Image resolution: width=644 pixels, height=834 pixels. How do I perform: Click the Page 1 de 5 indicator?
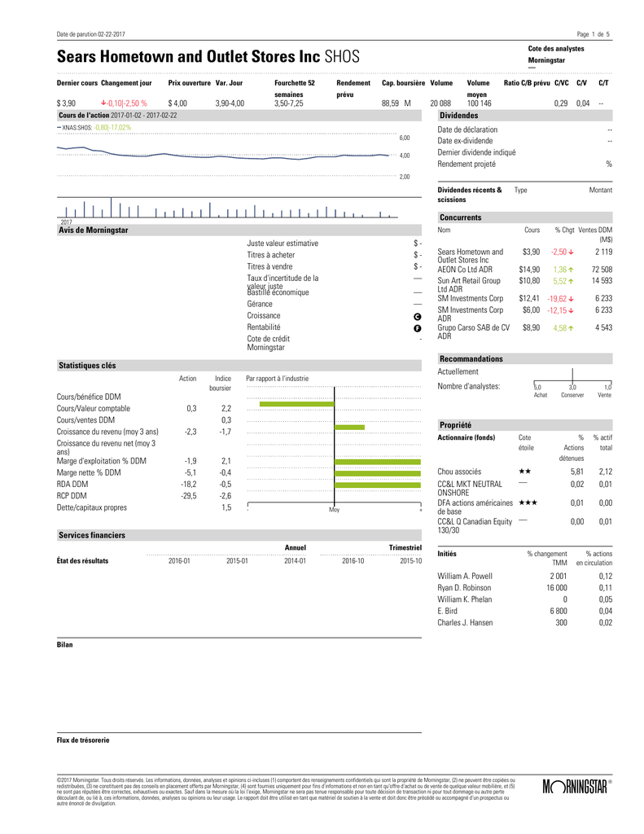[x=593, y=34]
